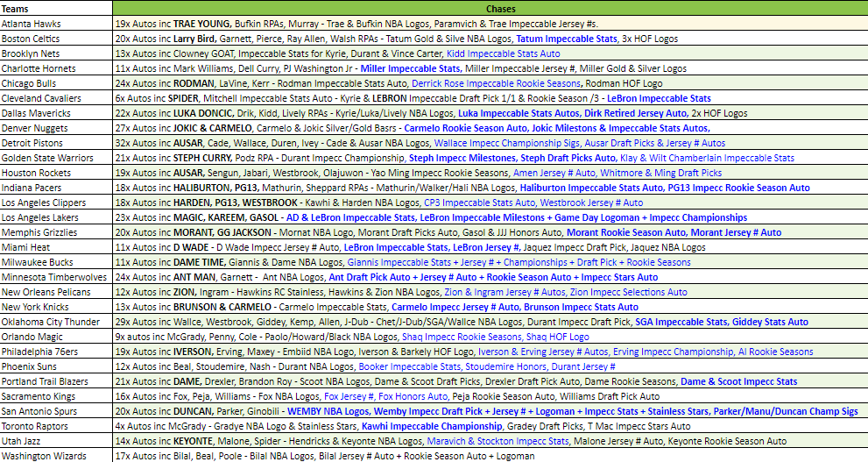Click the Miami Heat team cell
Viewport: 868px width, 462px height.
(x=56, y=247)
